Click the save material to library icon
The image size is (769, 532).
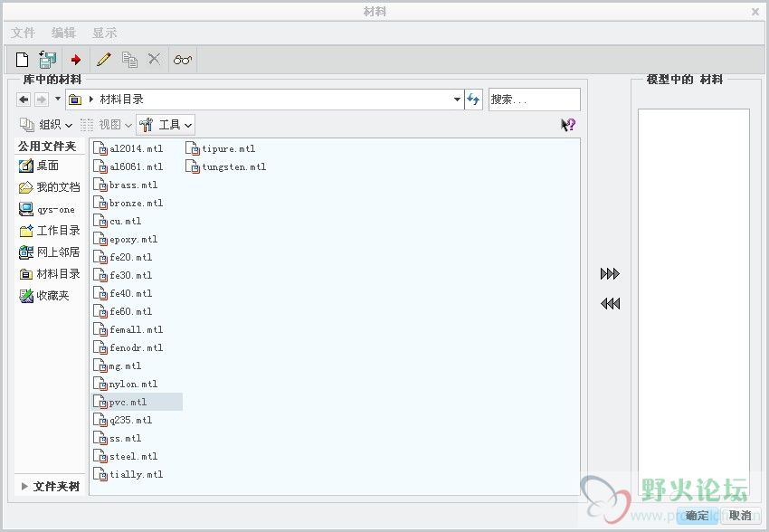point(48,60)
